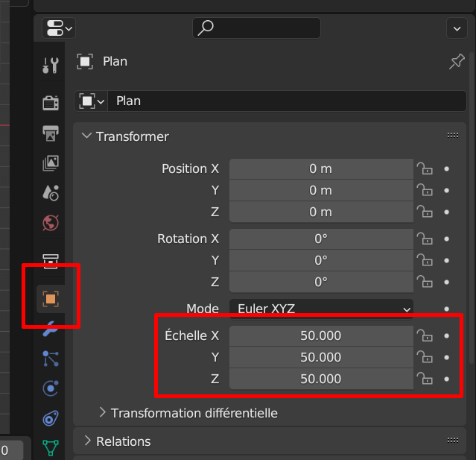476x460 pixels.
Task: Switch to Output properties printer icon
Action: pyautogui.click(x=51, y=133)
